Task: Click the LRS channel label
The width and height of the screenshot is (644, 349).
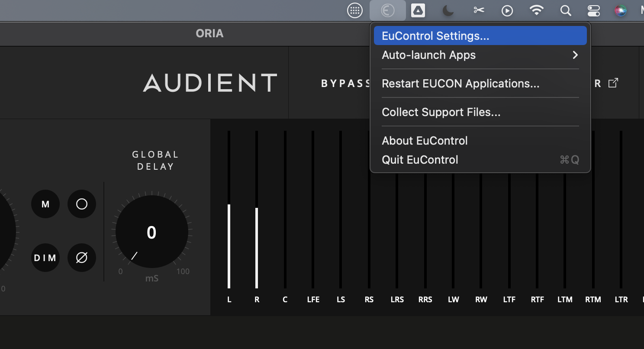Action: coord(397,300)
